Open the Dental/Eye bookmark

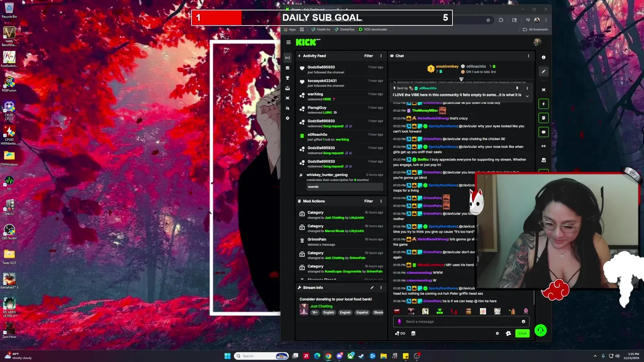(345, 30)
